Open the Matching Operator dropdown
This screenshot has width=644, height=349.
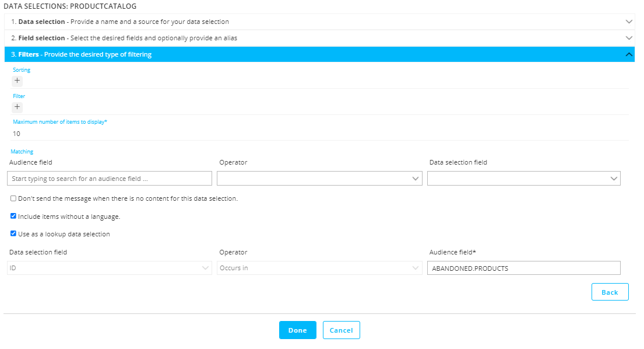pos(319,179)
